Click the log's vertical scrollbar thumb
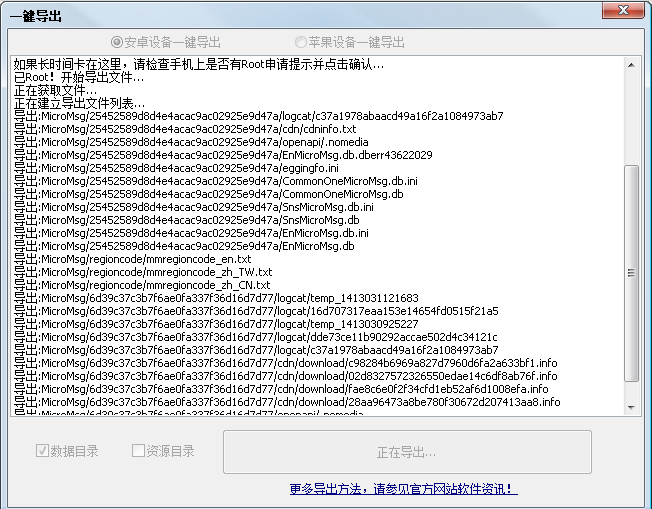The height and width of the screenshot is (509, 652). [x=631, y=270]
